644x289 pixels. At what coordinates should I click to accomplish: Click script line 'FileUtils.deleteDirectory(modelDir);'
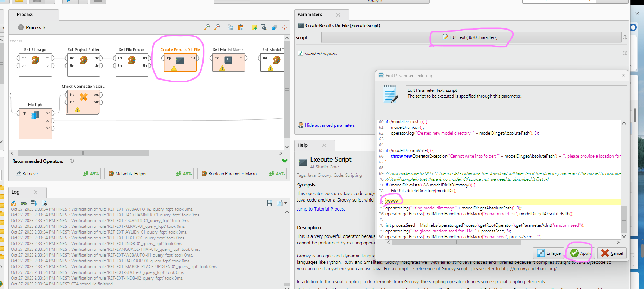423,191
